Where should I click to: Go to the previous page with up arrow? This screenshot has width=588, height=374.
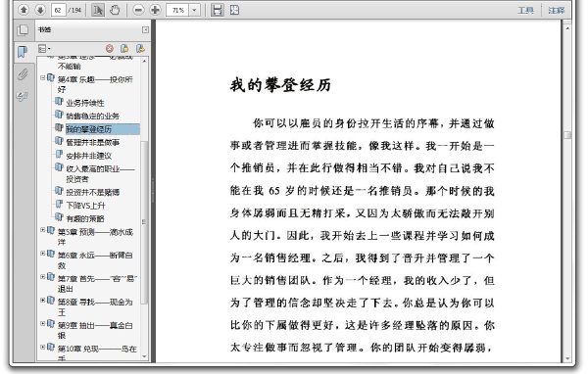point(24,10)
